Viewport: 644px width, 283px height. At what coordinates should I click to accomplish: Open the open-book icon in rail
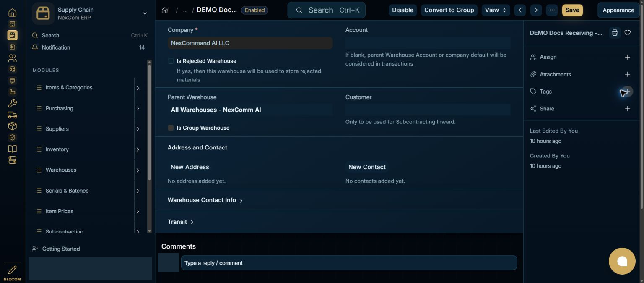click(x=12, y=149)
